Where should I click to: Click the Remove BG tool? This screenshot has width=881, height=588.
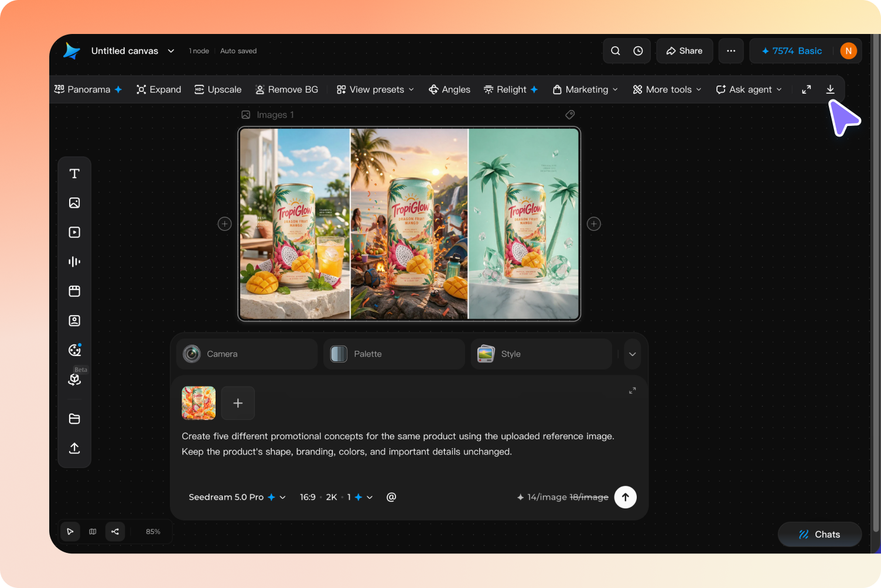point(287,90)
